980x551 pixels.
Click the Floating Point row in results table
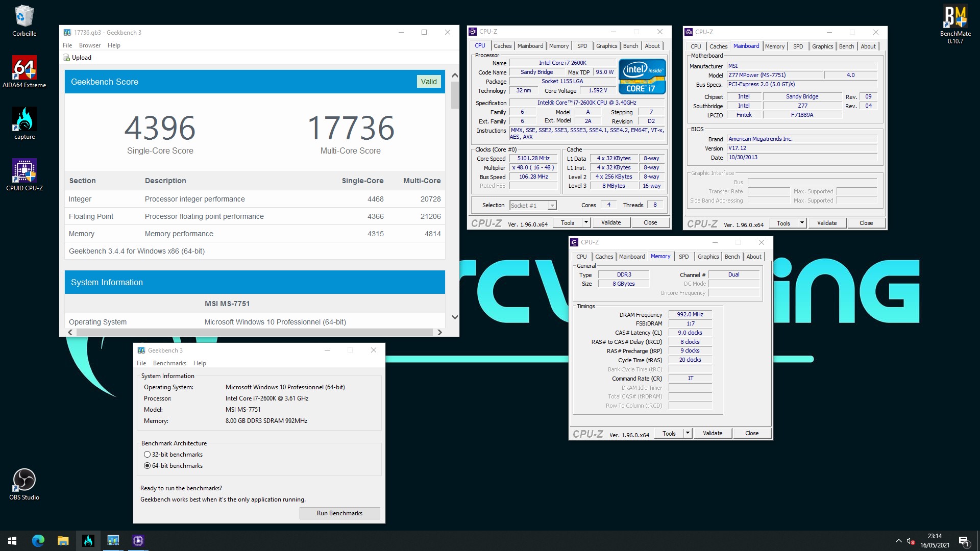(255, 216)
